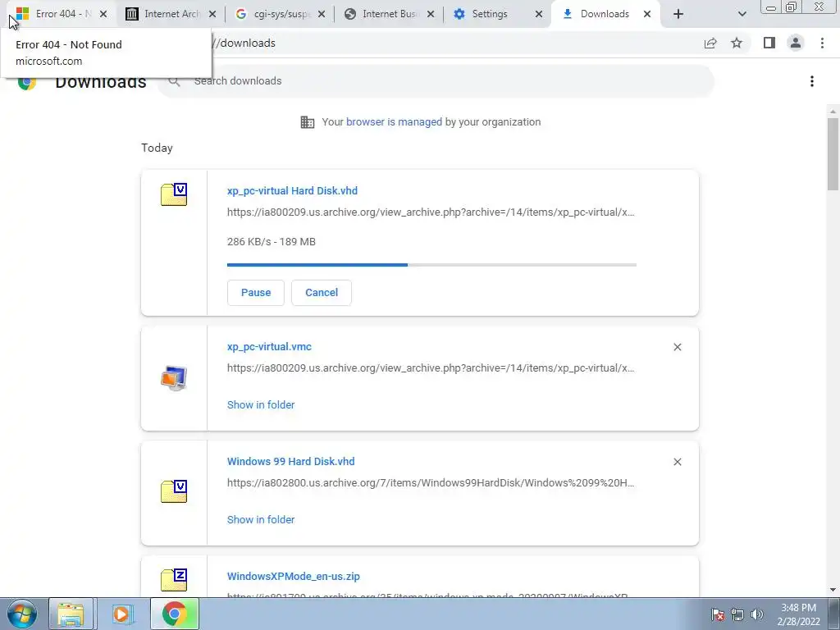
Task: Show Windows 99 Hard Disk.vhd in folder
Action: coord(261,519)
